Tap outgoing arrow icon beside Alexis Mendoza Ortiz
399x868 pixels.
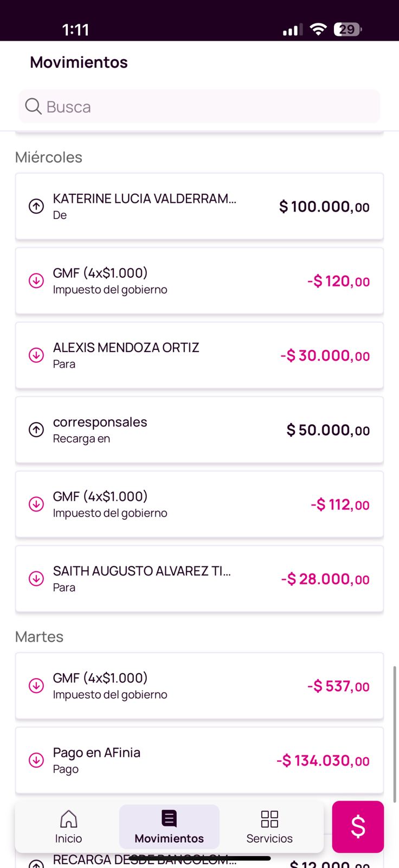tap(36, 355)
